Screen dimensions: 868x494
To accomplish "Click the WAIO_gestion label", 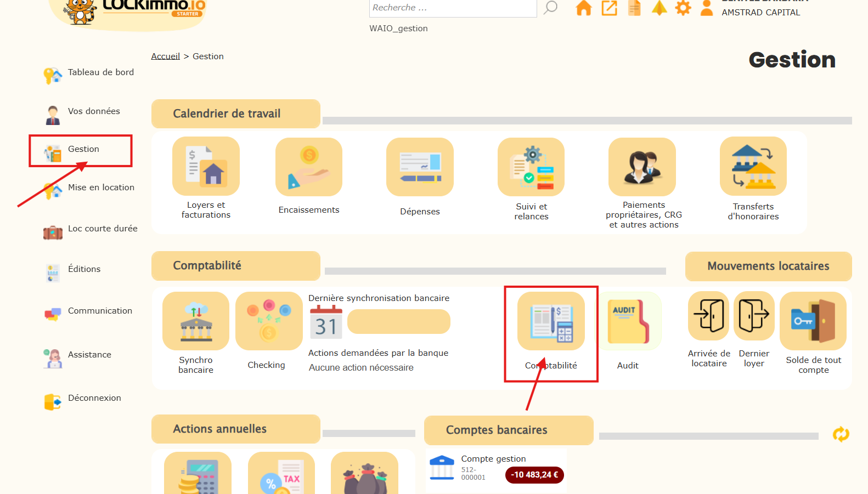I will (398, 29).
